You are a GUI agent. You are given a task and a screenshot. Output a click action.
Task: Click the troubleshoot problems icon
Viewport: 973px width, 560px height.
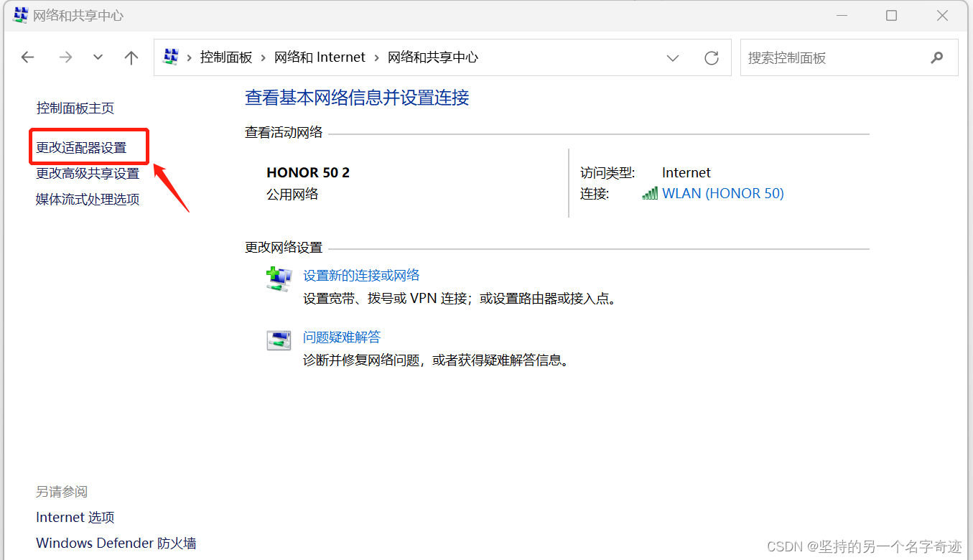pyautogui.click(x=279, y=340)
